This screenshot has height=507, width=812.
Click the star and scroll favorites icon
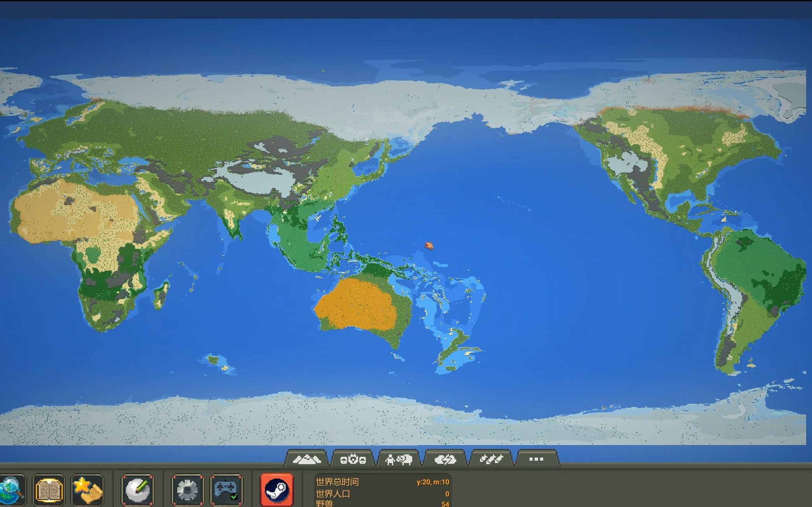[88, 490]
